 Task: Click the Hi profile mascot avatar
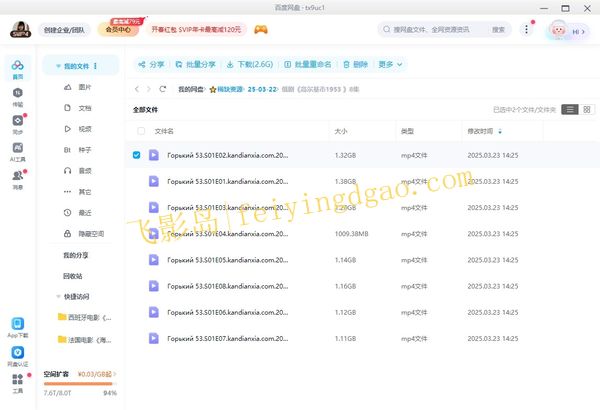558,30
